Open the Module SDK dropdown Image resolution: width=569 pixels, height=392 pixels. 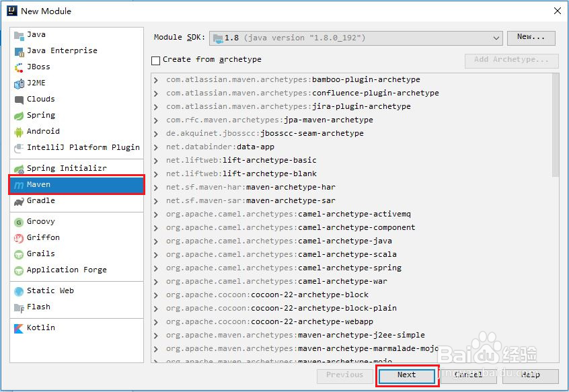(x=356, y=38)
